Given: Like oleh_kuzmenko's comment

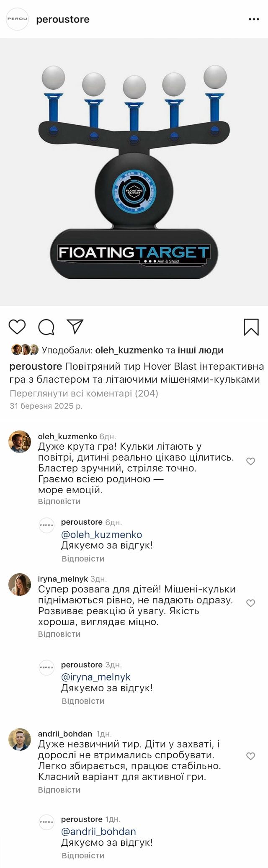Looking at the screenshot, I should click(x=250, y=461).
